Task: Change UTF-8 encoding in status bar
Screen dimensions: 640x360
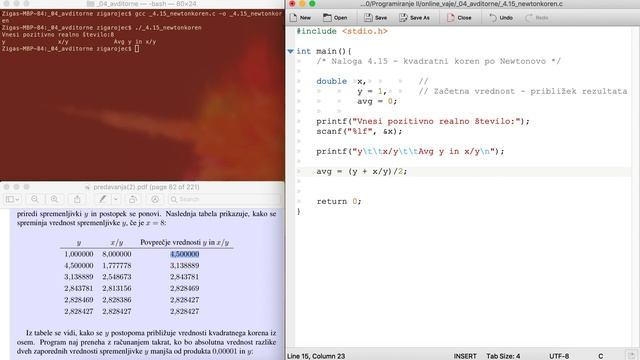Action: click(x=559, y=356)
